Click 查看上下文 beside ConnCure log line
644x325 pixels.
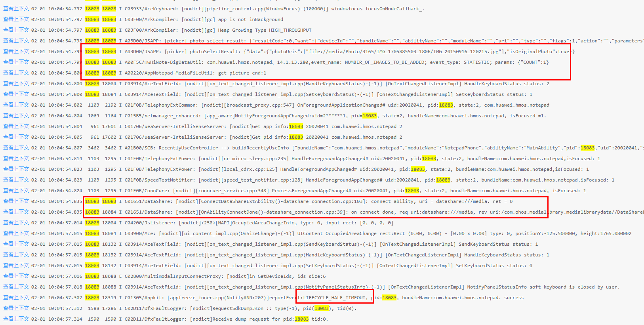point(16,190)
